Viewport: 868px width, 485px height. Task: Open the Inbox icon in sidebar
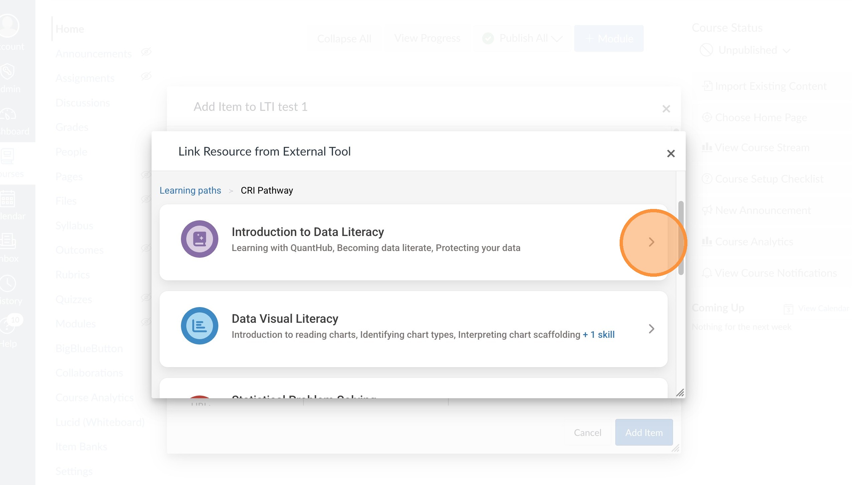[7, 241]
